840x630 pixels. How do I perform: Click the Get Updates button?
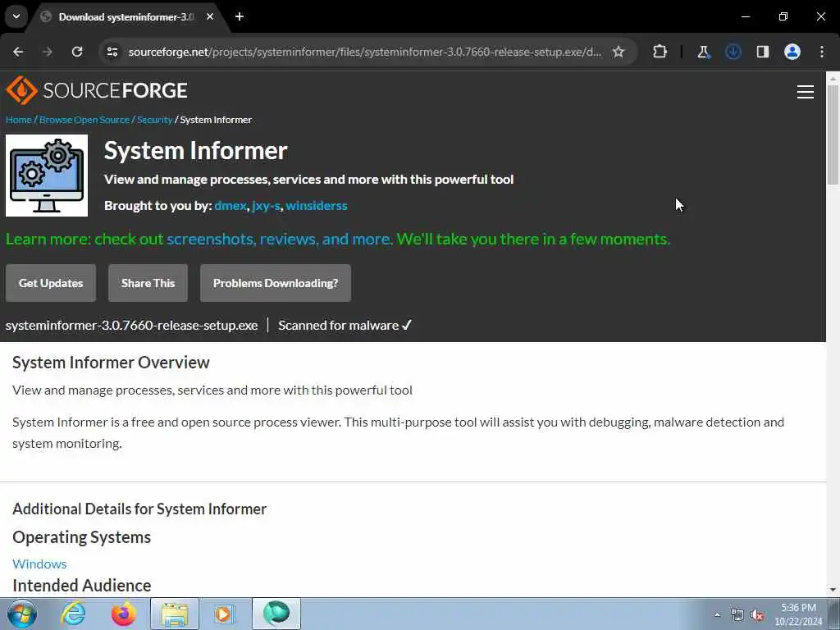coord(51,283)
